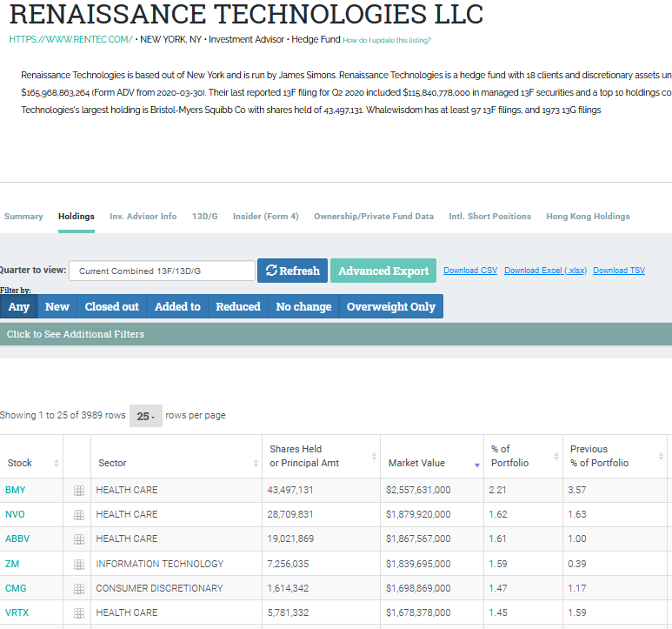Image resolution: width=672 pixels, height=629 pixels.
Task: Select ZM shares held 7,256,035
Action: [x=288, y=565]
